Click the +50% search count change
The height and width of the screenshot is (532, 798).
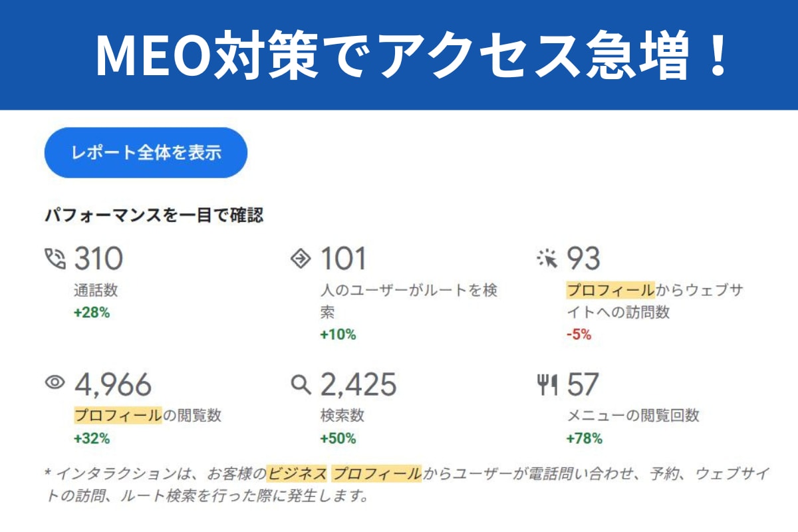click(338, 438)
